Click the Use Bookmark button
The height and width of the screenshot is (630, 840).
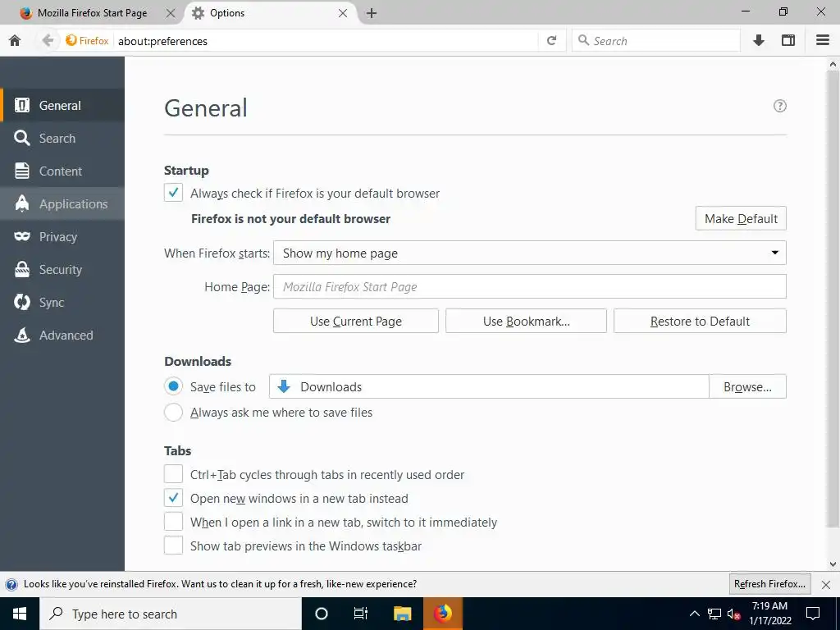526,321
